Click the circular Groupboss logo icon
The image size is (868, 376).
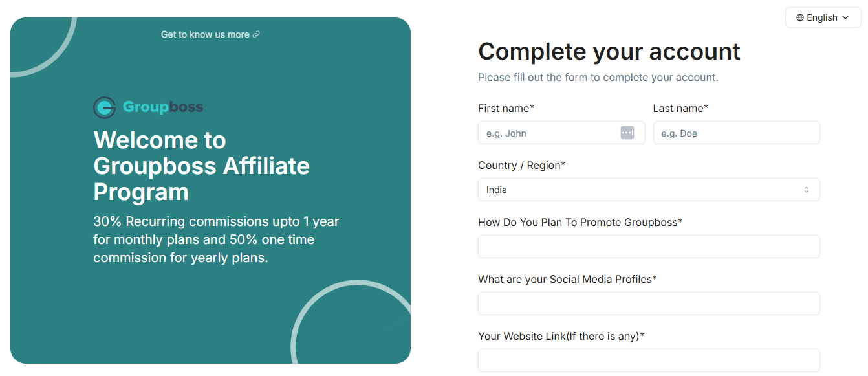[x=104, y=107]
